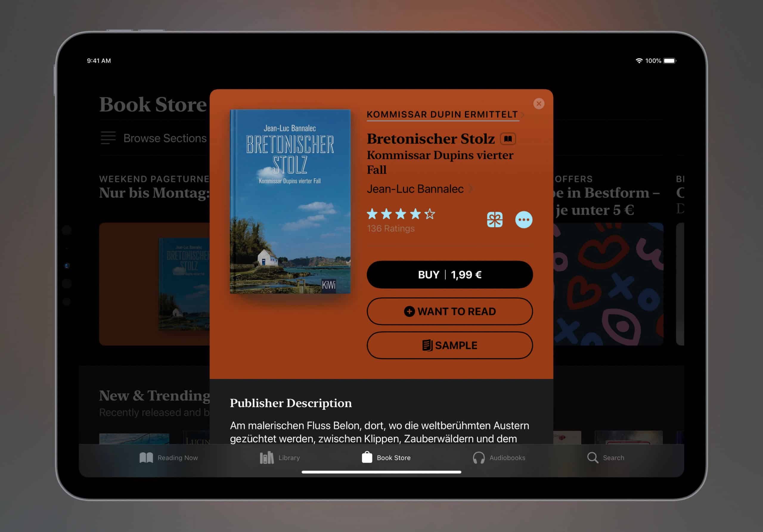
Task: Open the gift book icon
Action: pyautogui.click(x=494, y=220)
